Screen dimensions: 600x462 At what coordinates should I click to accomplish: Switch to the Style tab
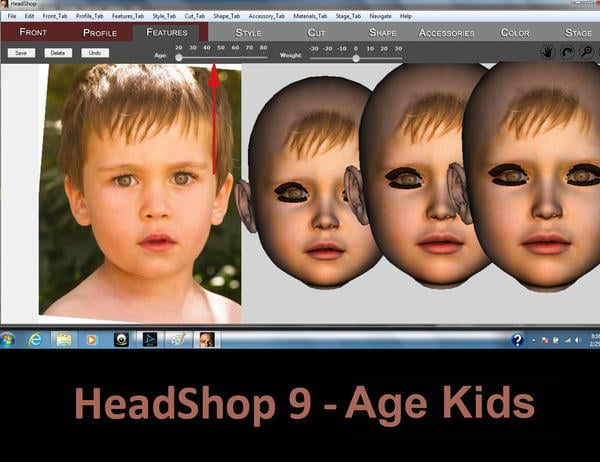pos(248,33)
